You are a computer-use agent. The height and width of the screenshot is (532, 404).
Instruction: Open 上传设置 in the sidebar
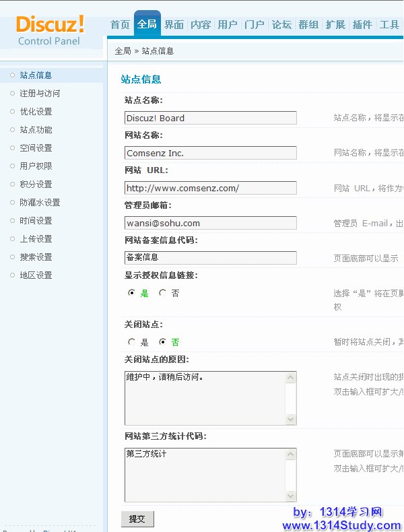click(36, 239)
